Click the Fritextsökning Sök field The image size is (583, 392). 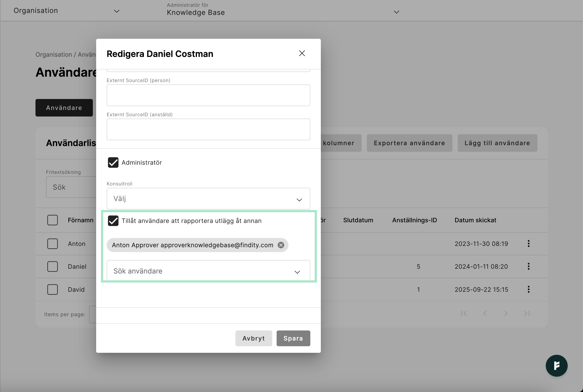coord(71,187)
